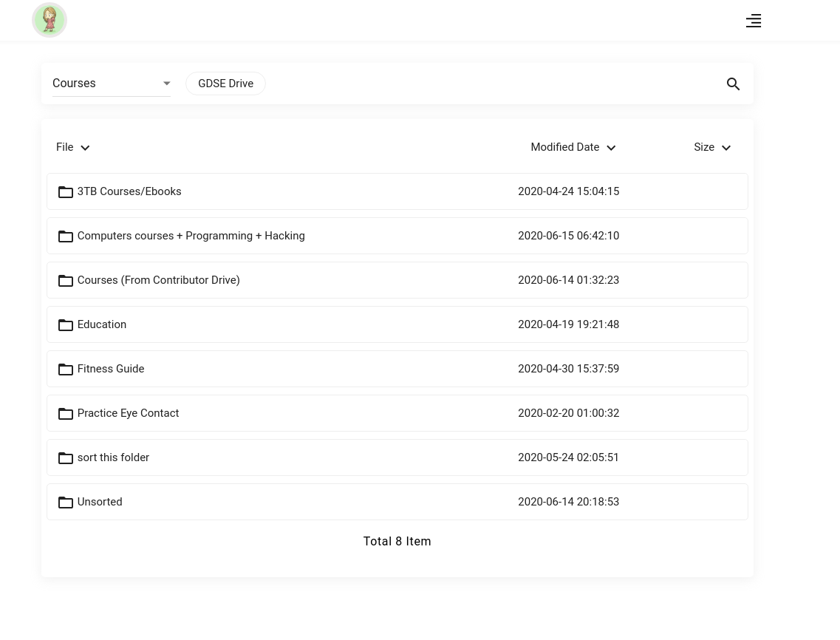Click the Size column header label
The height and width of the screenshot is (640, 840).
tap(704, 147)
